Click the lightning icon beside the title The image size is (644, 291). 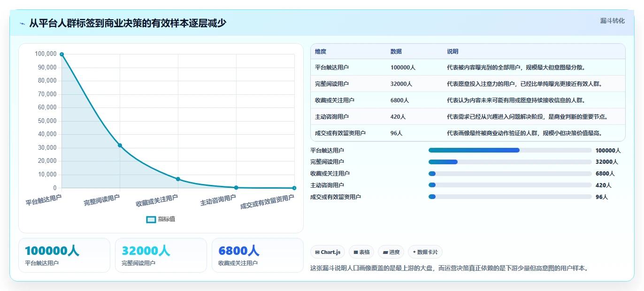(23, 23)
